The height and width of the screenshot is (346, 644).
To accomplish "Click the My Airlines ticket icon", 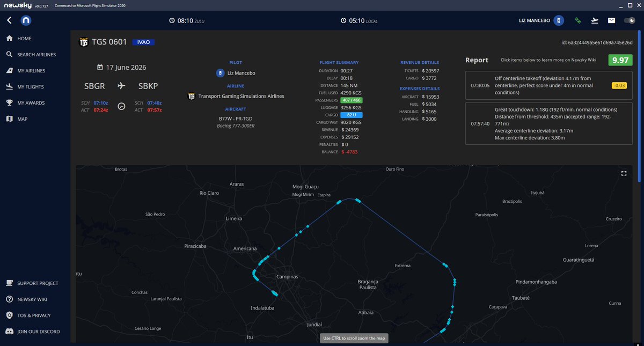I will click(x=9, y=71).
